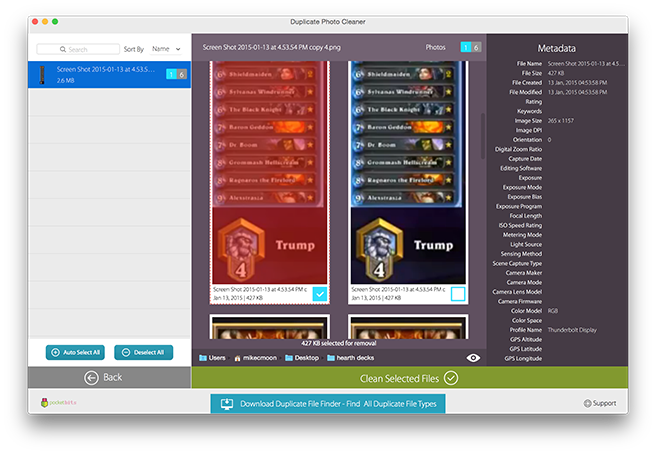The image size is (656, 454).
Task: Click the 265 x 1157 Image Size value
Action: 561,121
